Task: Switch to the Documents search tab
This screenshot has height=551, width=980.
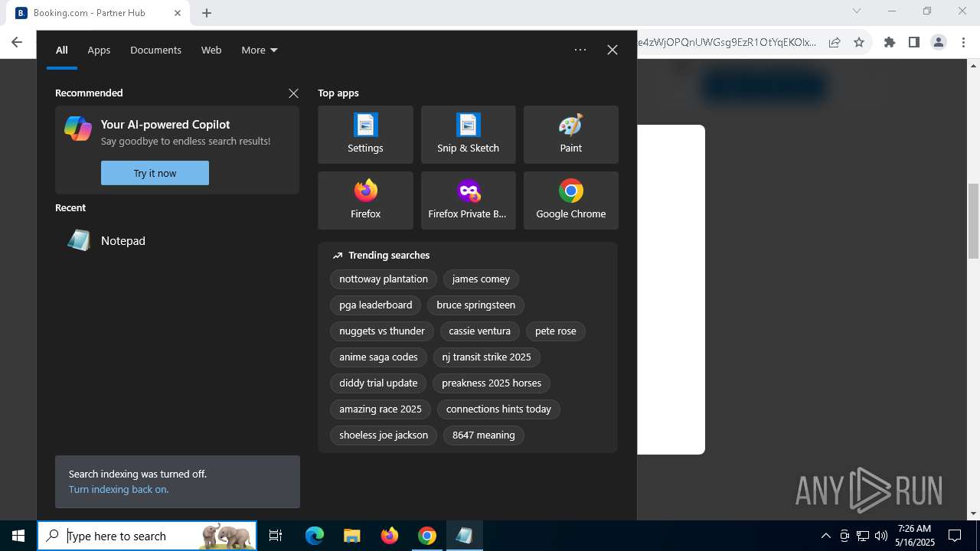Action: pyautogui.click(x=155, y=50)
